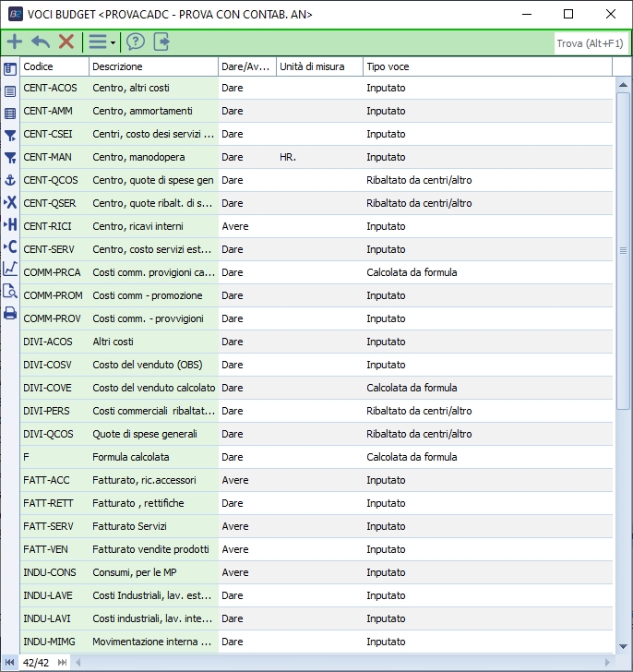This screenshot has height=672, width=633.
Task: Click the green plus Add new record icon
Action: (15, 42)
